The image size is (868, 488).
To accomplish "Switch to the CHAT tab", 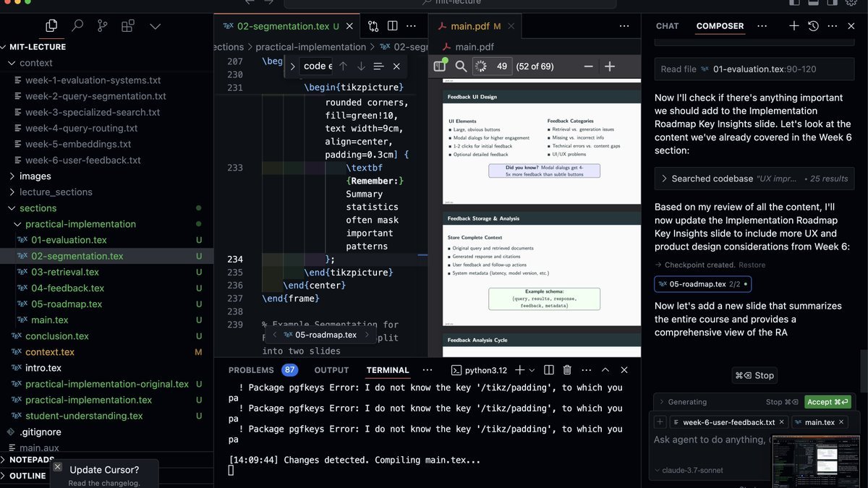I will point(667,26).
